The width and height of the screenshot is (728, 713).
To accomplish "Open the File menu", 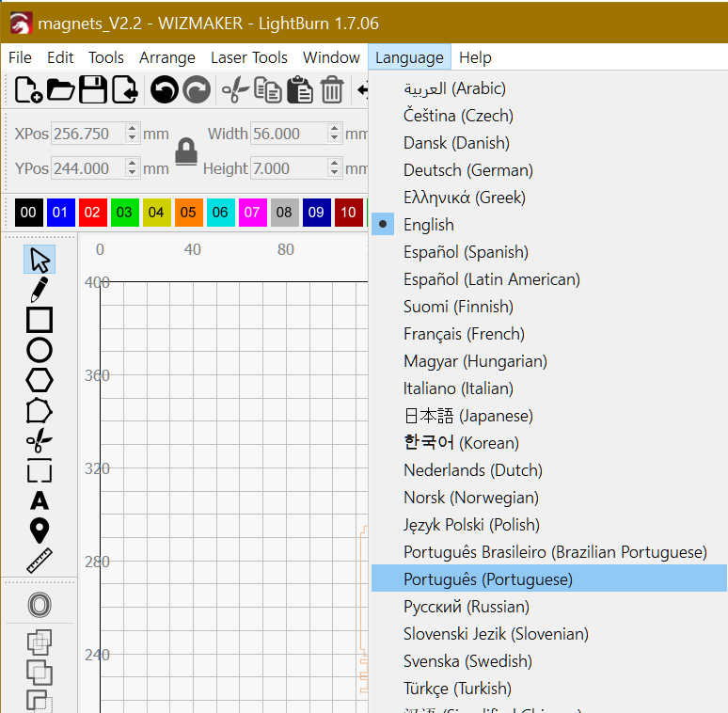I will tap(20, 57).
